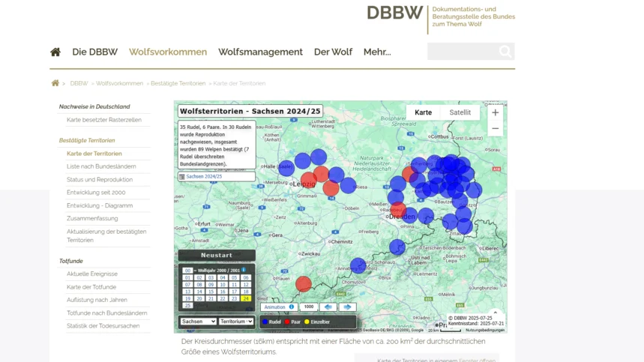Switch map to Satellit view
This screenshot has height=362, width=644.
point(460,112)
